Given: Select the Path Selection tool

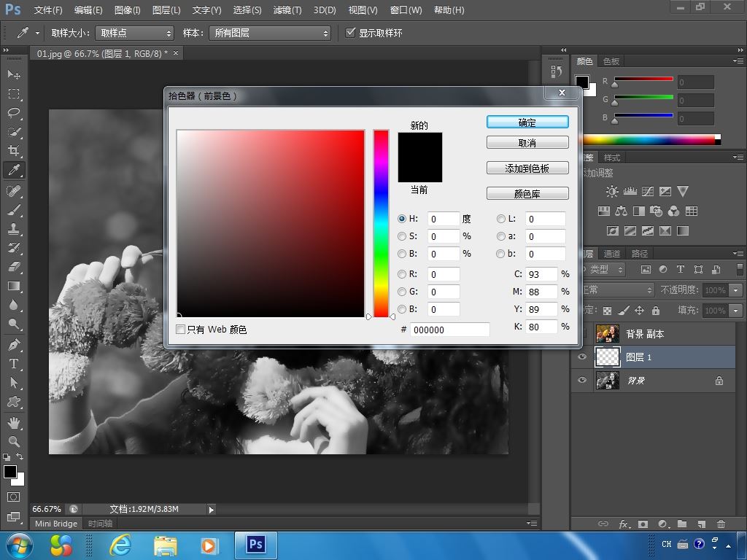Looking at the screenshot, I should (14, 383).
